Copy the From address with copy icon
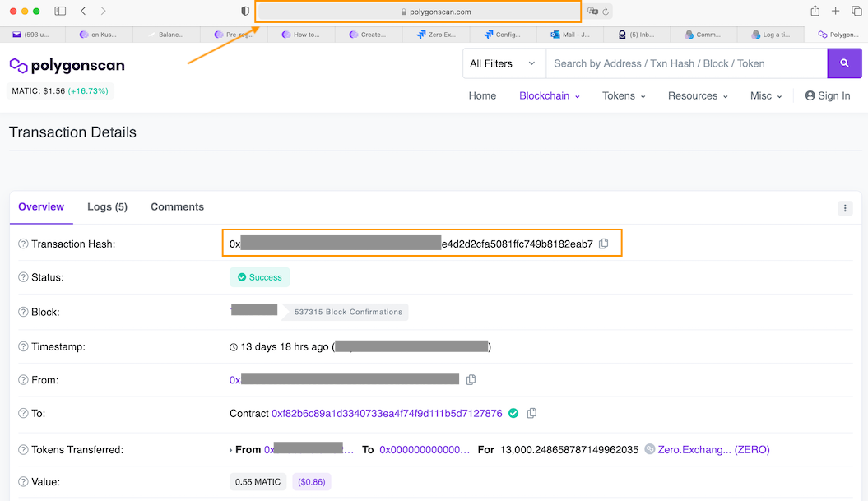The width and height of the screenshot is (868, 501). [x=471, y=380]
